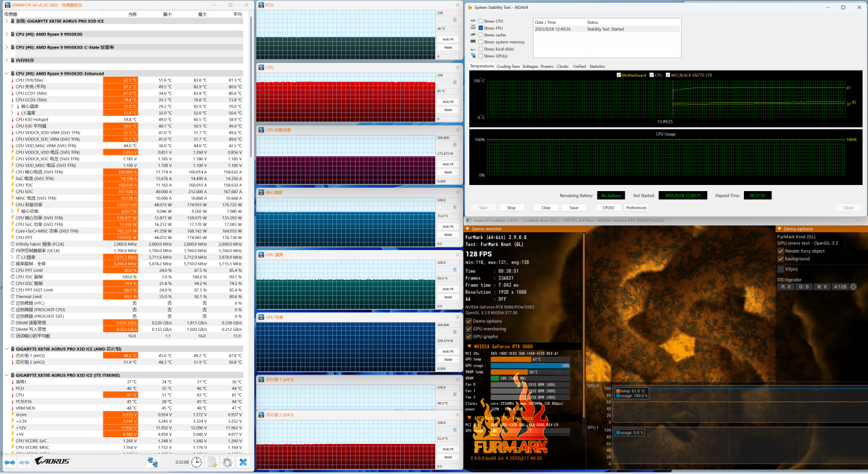Open HWiNFO settings gear icon
868x474 pixels.
click(x=227, y=462)
